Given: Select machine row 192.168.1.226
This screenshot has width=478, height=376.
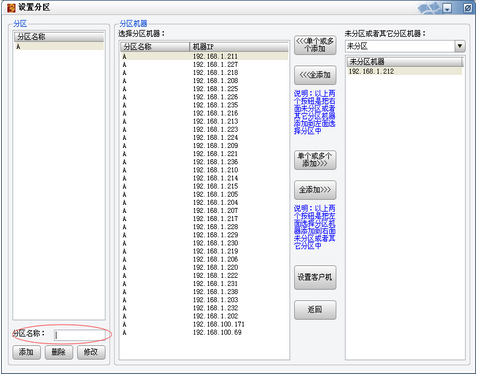Looking at the screenshot, I should [204, 97].
